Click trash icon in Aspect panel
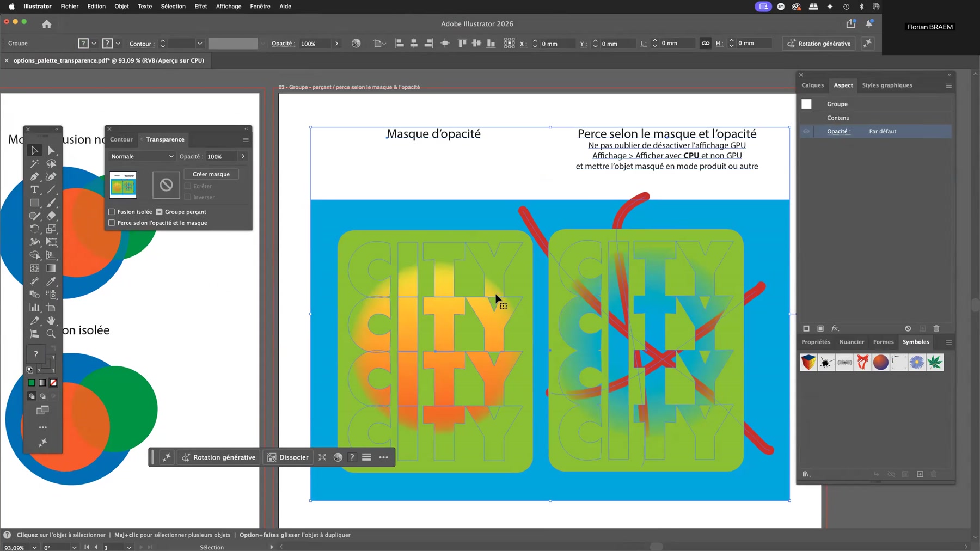 coord(936,328)
